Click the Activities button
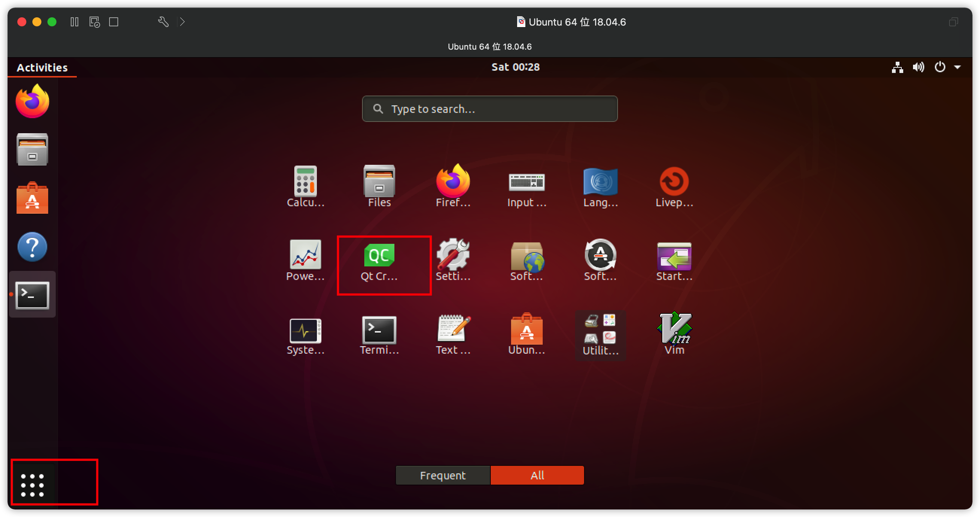 pyautogui.click(x=42, y=67)
